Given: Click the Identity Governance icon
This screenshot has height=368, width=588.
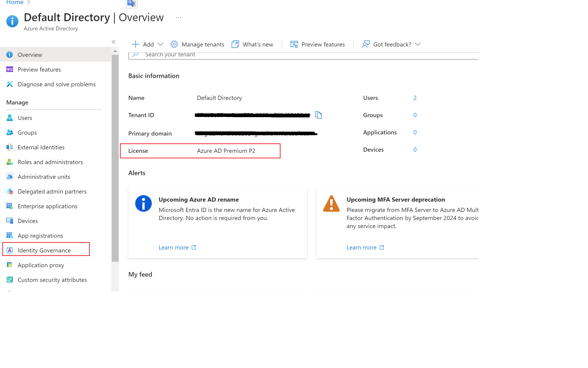Looking at the screenshot, I should pos(9,250).
